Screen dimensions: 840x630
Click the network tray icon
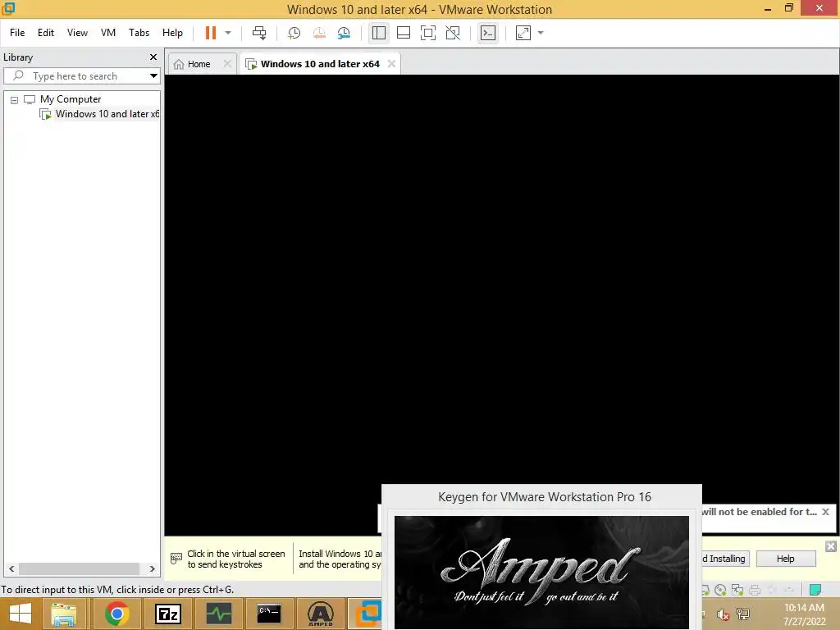coord(743,614)
